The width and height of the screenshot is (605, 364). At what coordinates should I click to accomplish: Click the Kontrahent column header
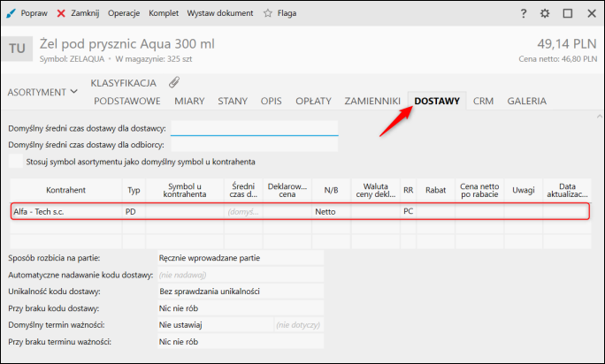(66, 190)
